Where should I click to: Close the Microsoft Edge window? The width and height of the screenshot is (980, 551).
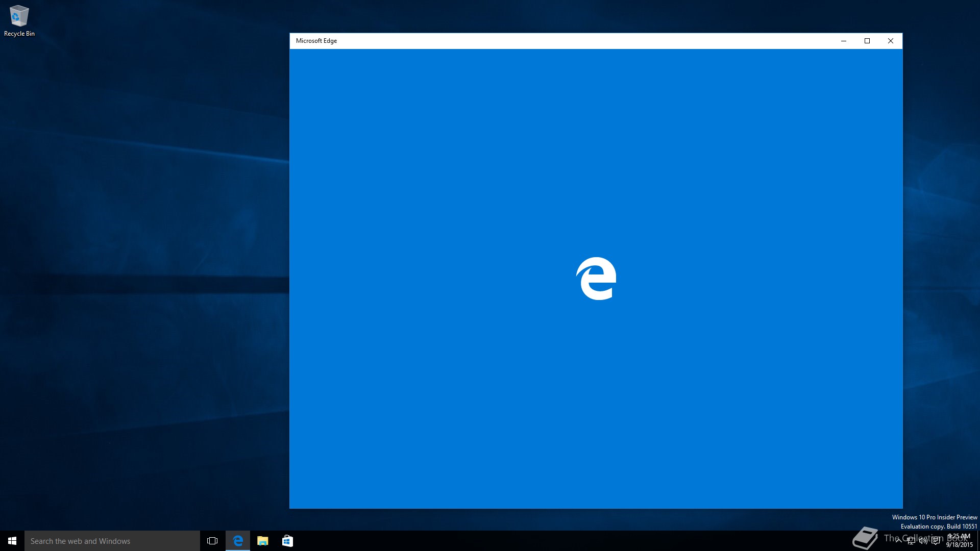point(891,41)
